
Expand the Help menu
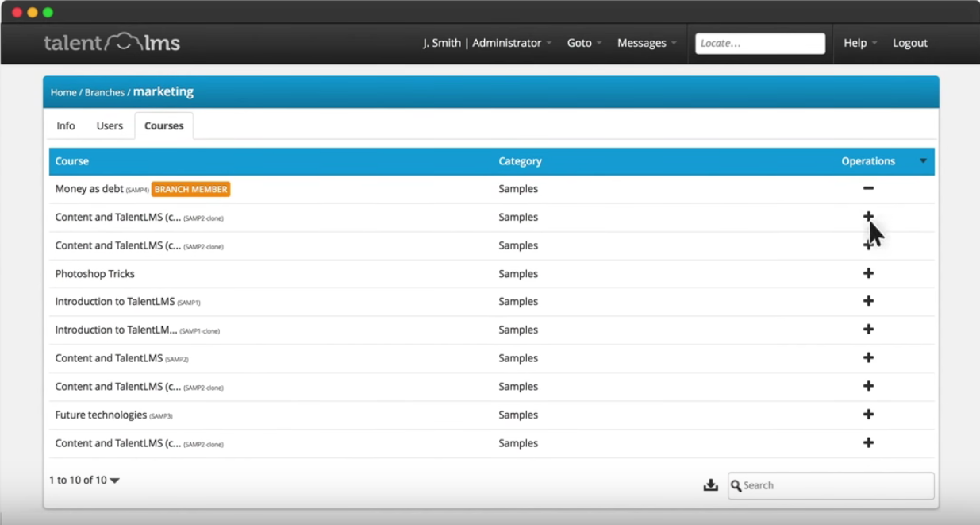860,43
